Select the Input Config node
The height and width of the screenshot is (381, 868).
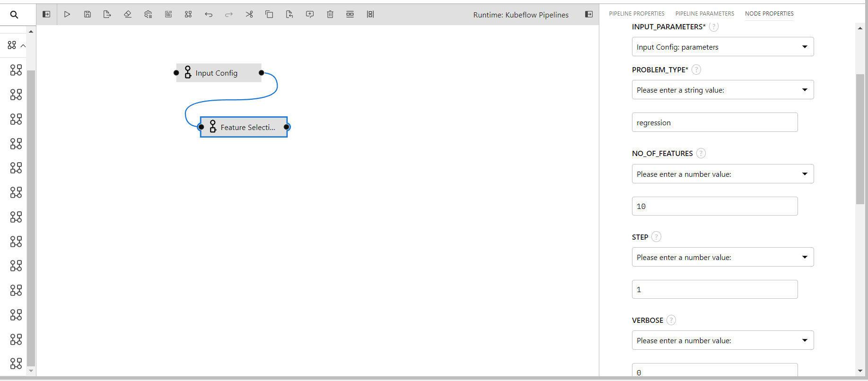coord(219,73)
